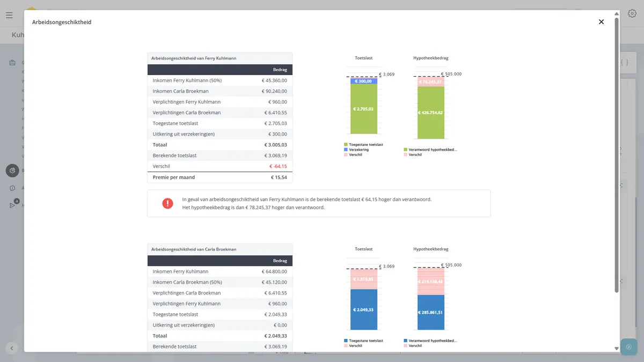This screenshot has height=362, width=644.
Task: Click the dialog scrollbar down arrow
Action: click(x=617, y=349)
